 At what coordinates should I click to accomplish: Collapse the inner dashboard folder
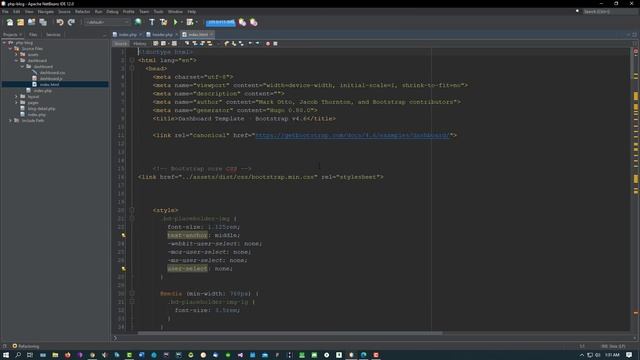22,67
